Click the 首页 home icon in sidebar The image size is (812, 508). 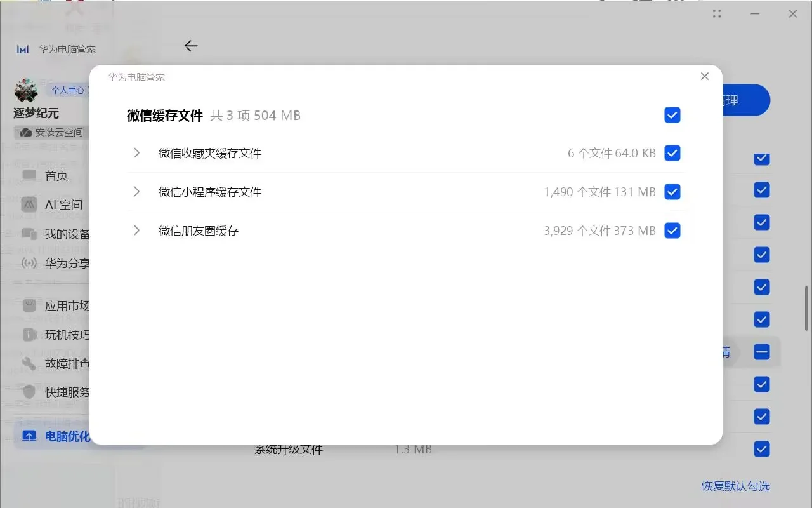coord(29,175)
